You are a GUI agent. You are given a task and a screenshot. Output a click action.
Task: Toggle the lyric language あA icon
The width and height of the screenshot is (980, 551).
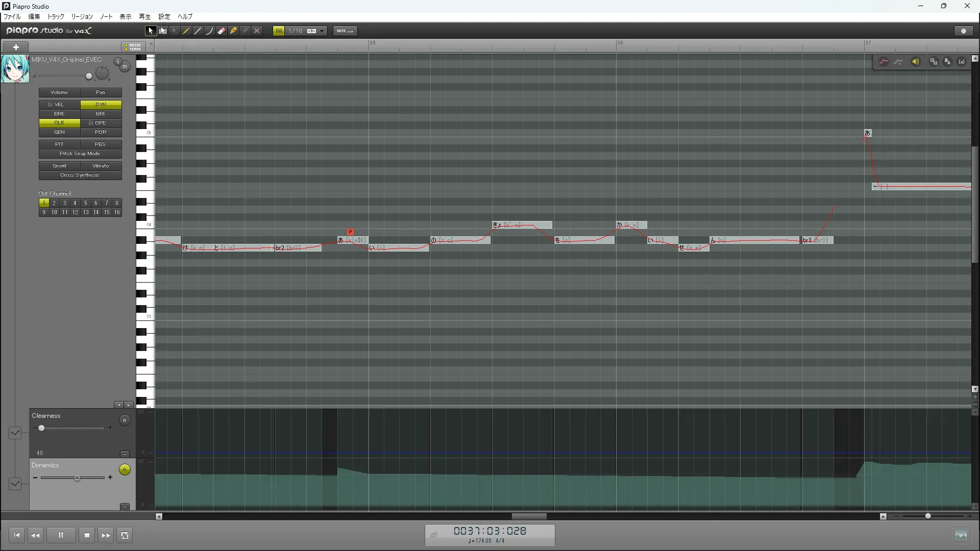(947, 62)
